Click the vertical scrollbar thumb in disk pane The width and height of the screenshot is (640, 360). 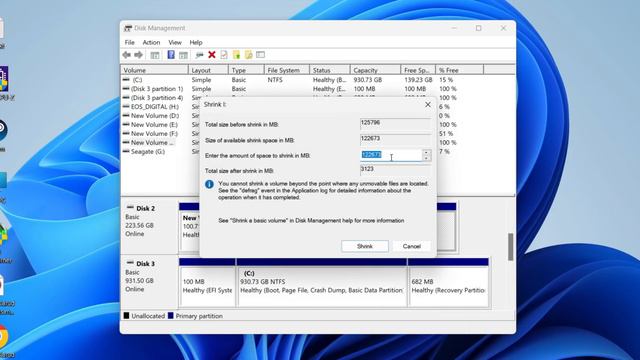pyautogui.click(x=510, y=247)
